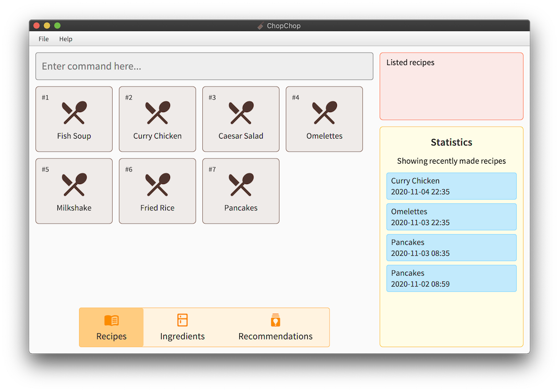559x392 pixels.
Task: Click the 2020-11-04 22:35 timestamp
Action: [420, 192]
